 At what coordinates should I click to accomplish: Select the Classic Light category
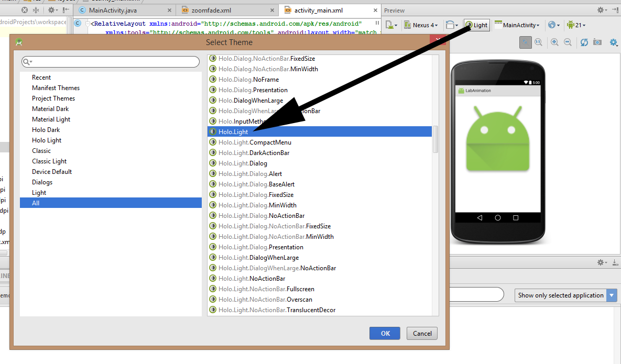point(111,161)
